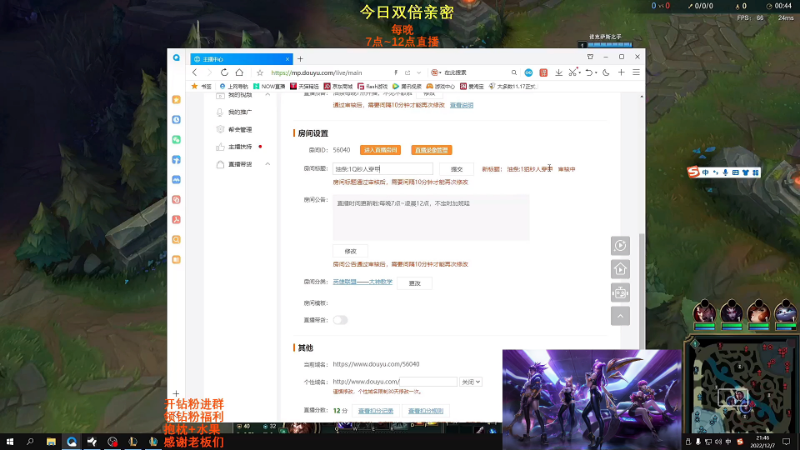Click the browser forward arrow
Screen dimensions: 800x450
209,72
